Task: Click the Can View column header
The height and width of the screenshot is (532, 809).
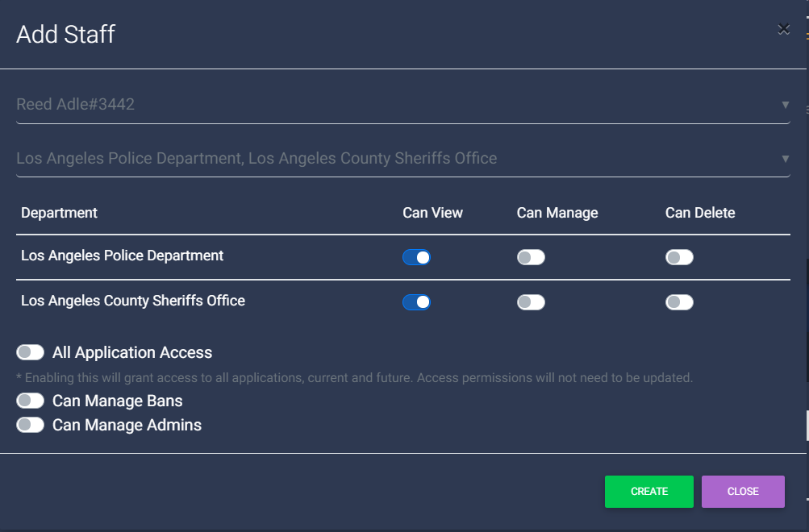Action: coord(432,212)
